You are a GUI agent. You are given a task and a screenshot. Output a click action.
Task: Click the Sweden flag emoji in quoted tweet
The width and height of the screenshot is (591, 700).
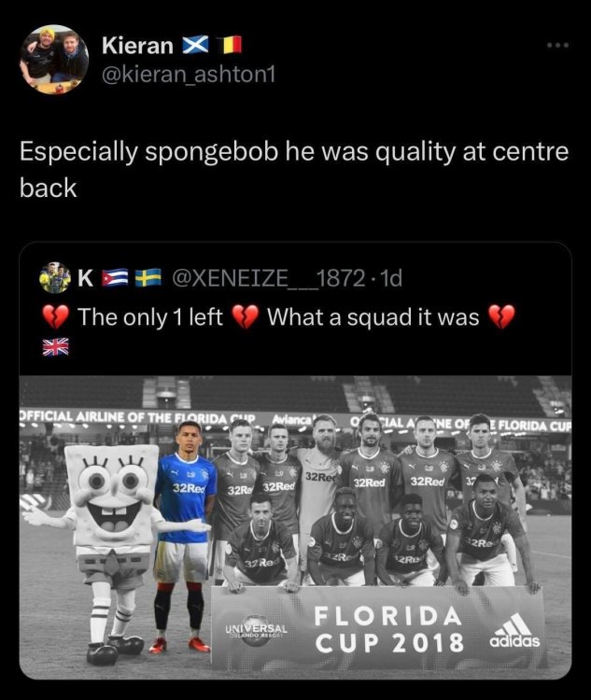[x=148, y=277]
